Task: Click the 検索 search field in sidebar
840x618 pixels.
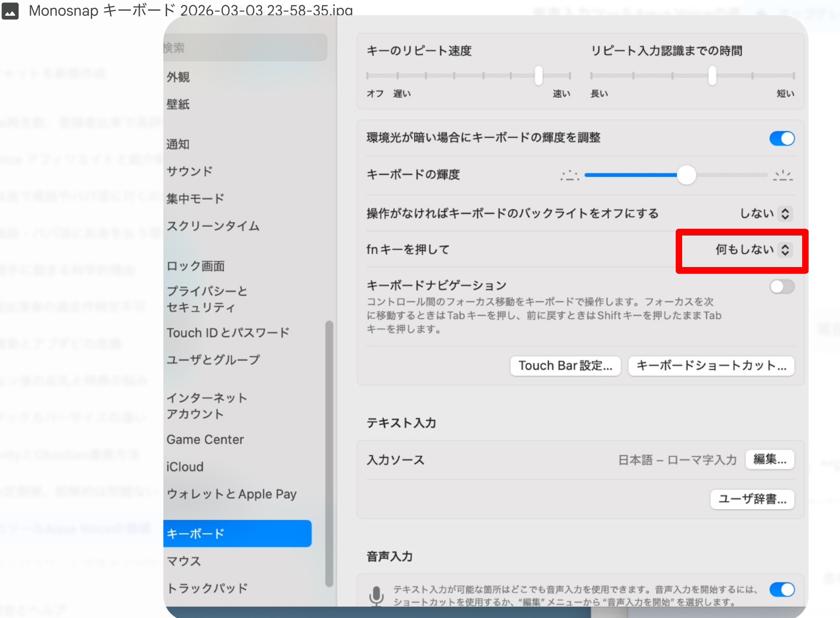Action: [245, 48]
